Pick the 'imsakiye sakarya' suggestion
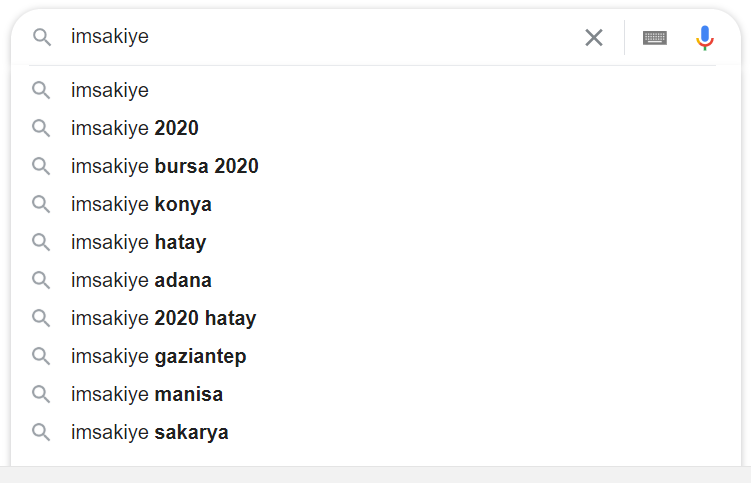The image size is (751, 483). pos(376,432)
